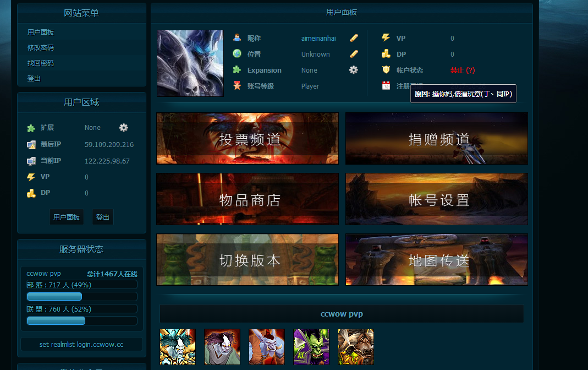Click the 帐户状态 shield icon
The width and height of the screenshot is (588, 370).
pos(387,70)
